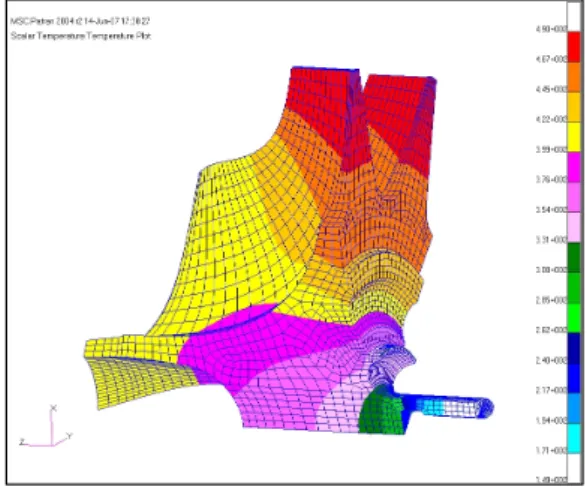Click the amber legend swatch below 4.45
This screenshot has width=587, height=487.
coord(574,107)
